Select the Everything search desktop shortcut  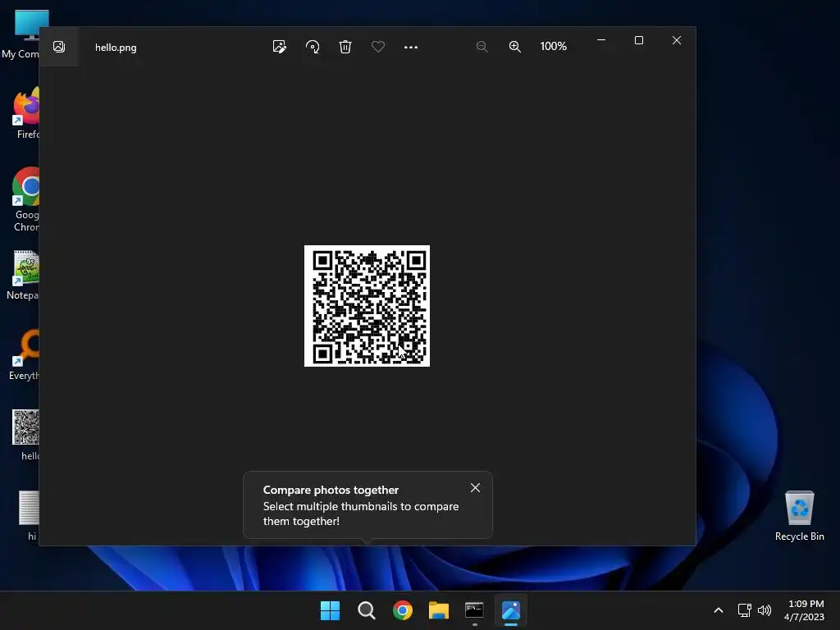(25, 354)
